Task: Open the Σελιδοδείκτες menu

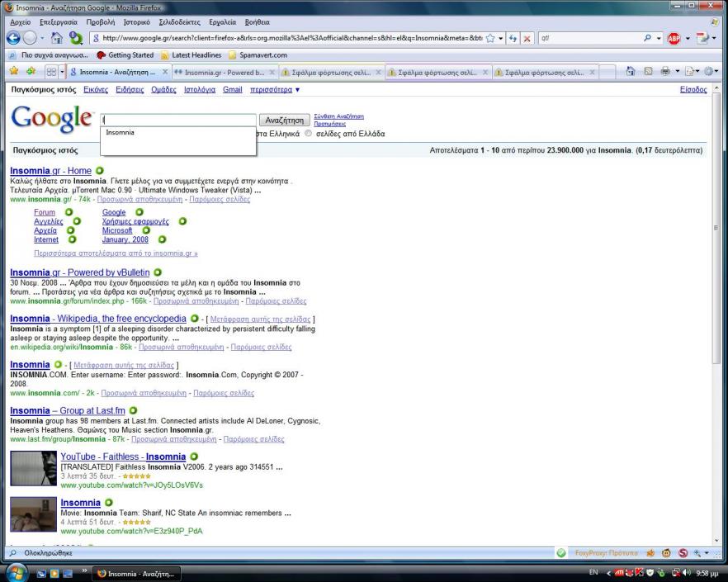Action: pos(179,21)
